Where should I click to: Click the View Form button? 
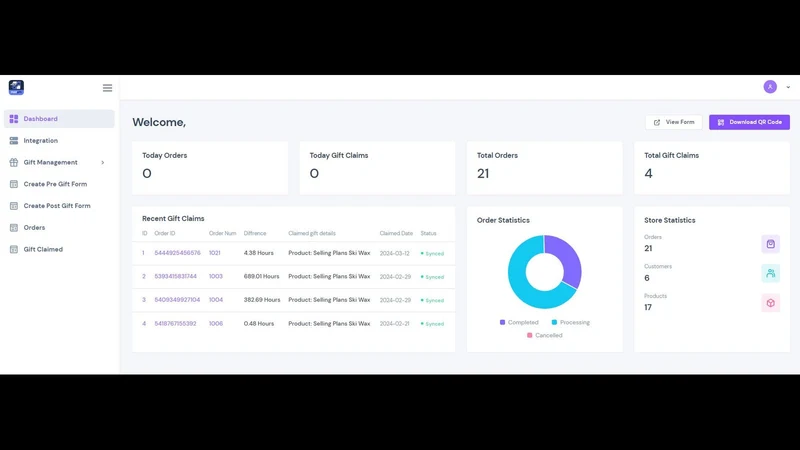[673, 122]
